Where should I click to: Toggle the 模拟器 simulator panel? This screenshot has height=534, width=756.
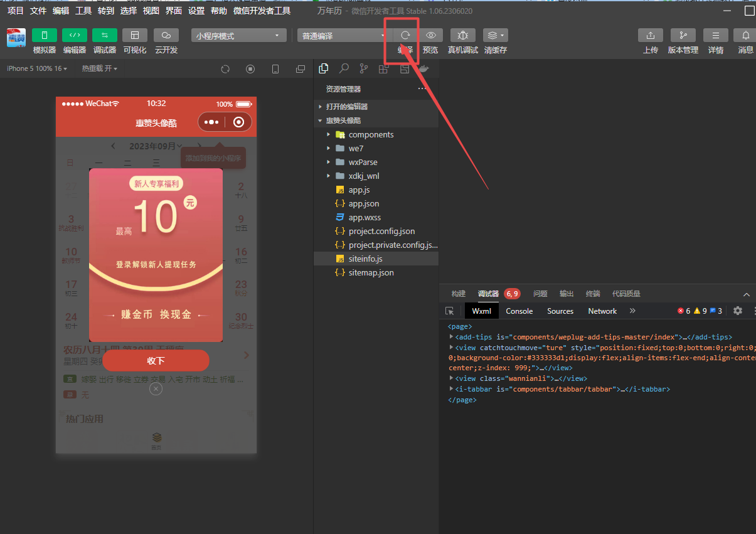click(x=45, y=35)
